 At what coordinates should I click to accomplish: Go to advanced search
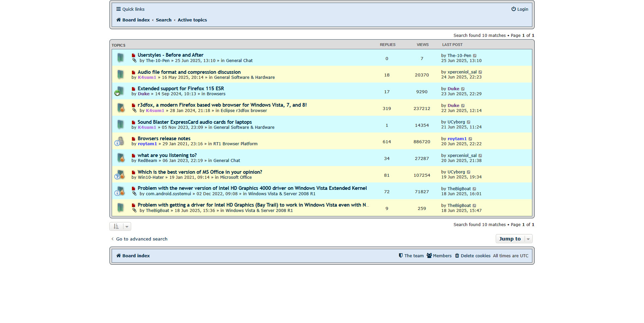click(142, 239)
